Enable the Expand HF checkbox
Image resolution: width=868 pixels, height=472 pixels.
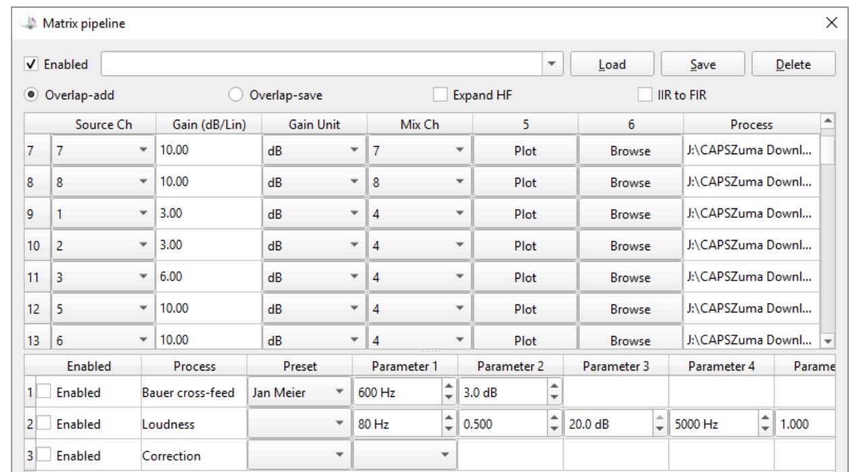[x=441, y=95]
